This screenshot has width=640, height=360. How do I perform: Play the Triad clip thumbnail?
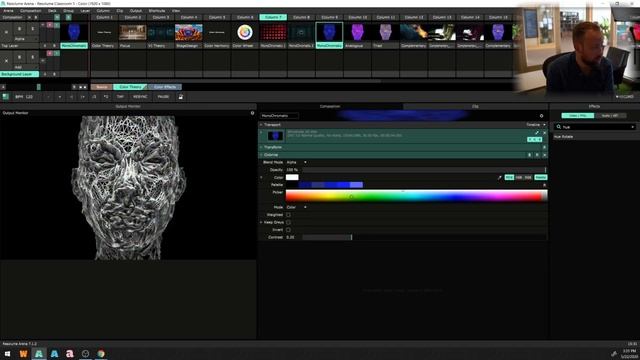pyautogui.click(x=386, y=32)
